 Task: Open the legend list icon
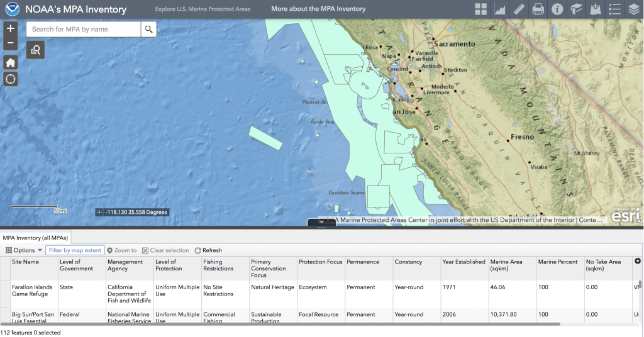(614, 9)
